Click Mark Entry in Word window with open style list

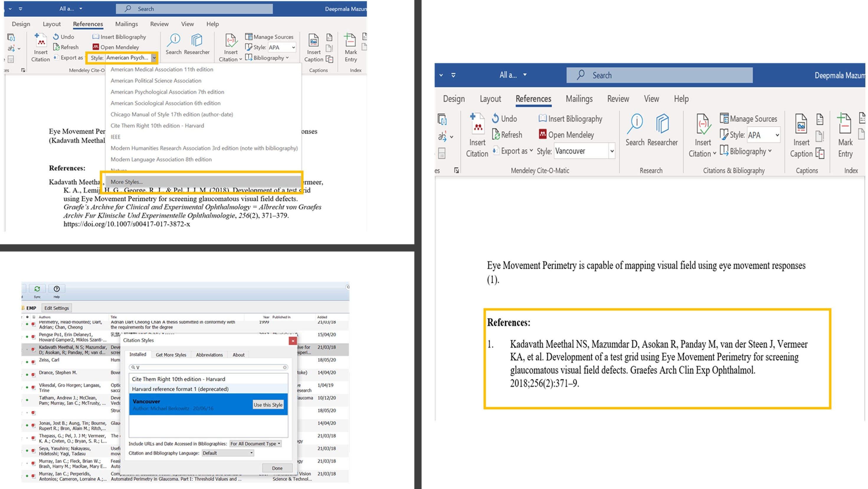click(351, 48)
